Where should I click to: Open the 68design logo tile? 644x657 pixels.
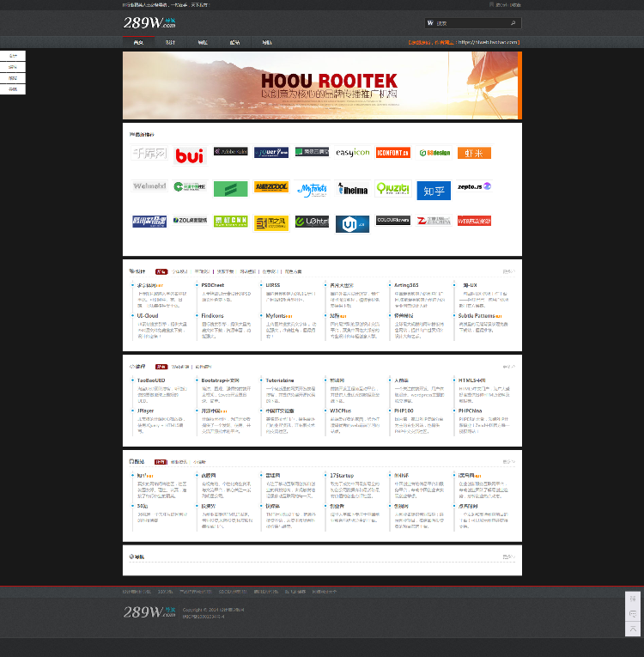tap(434, 153)
